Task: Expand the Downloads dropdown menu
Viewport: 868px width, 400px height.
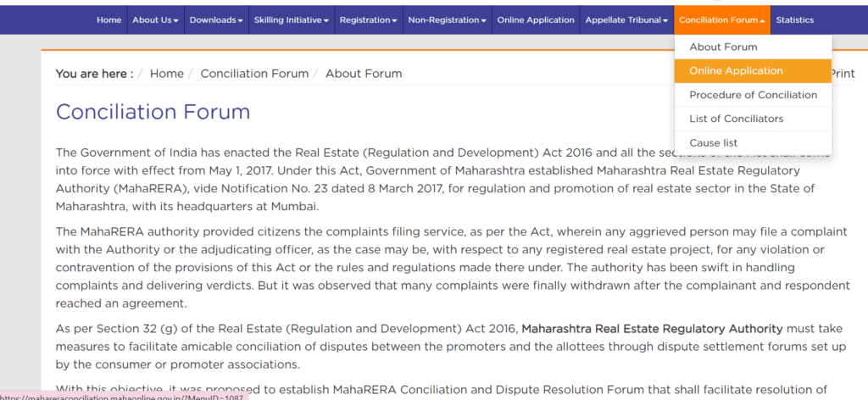Action: 216,20
